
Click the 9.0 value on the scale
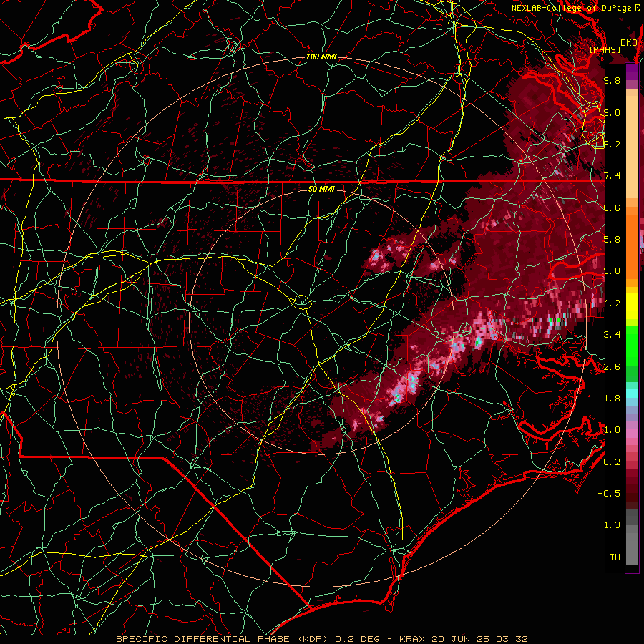coord(612,112)
